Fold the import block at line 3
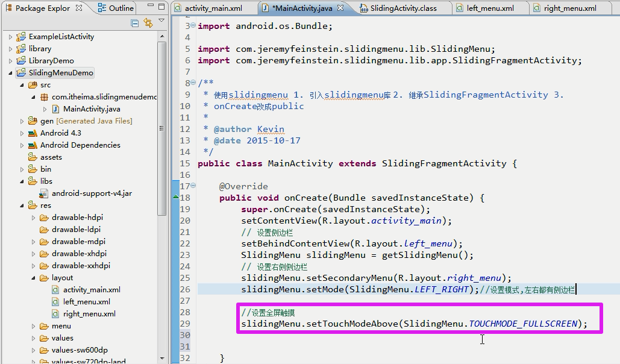Viewport: 620px width, 364px height. (192, 26)
